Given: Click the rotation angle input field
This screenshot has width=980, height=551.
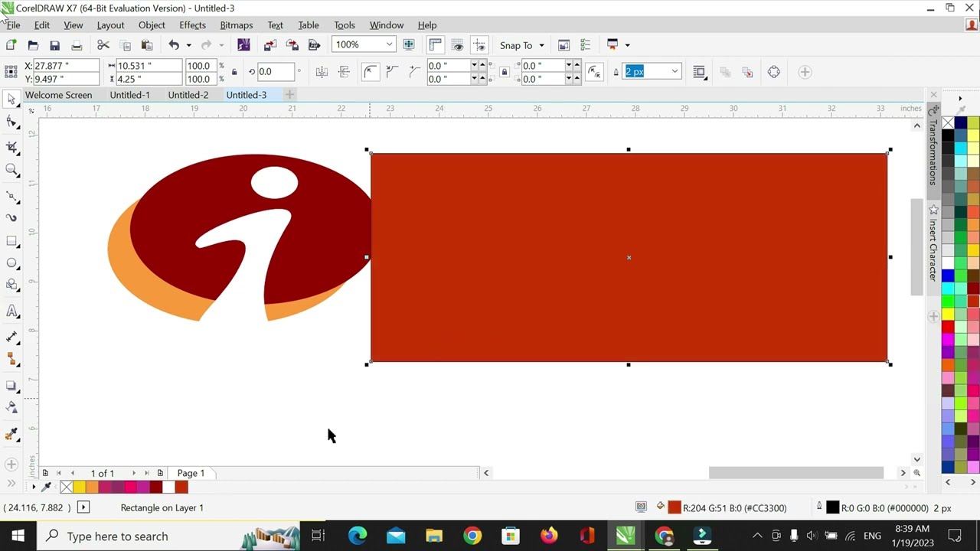Looking at the screenshot, I should pyautogui.click(x=276, y=72).
